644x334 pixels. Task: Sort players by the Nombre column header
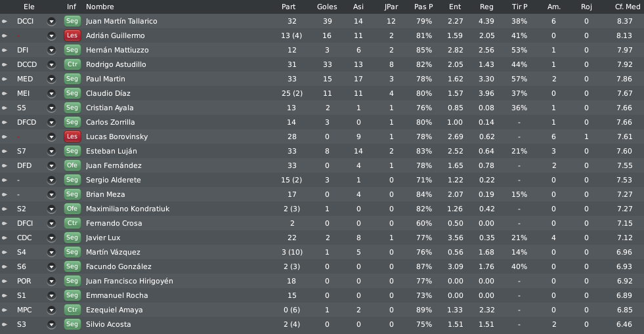[100, 7]
